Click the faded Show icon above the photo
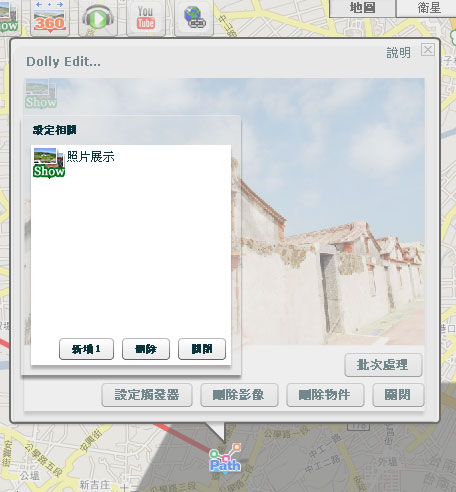The height and width of the screenshot is (492, 456). 41,94
